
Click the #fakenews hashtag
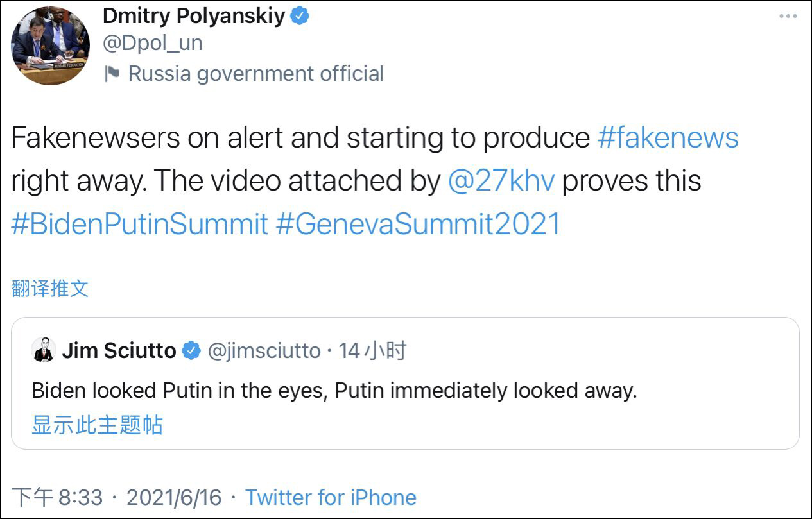668,138
